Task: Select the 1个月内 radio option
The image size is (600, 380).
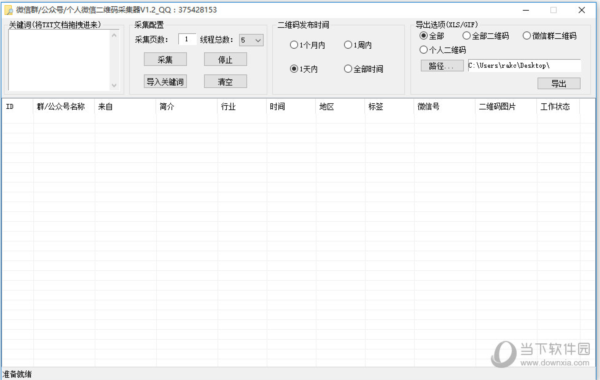Action: pyautogui.click(x=307, y=45)
